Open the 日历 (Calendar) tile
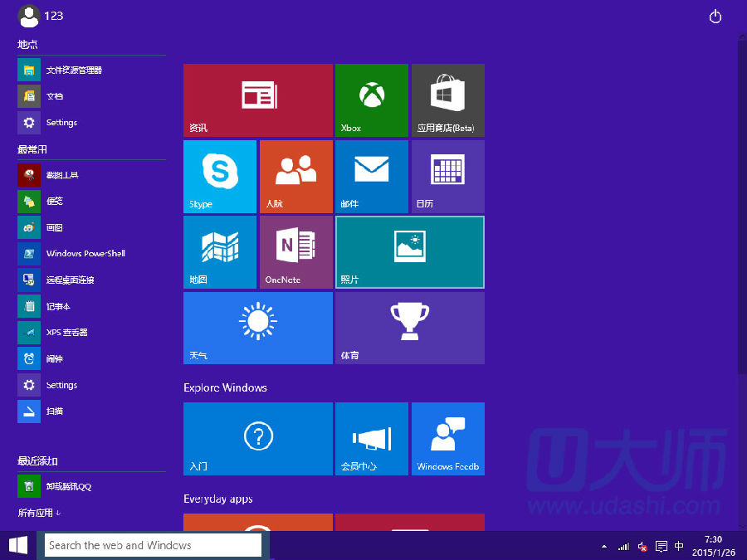 tap(447, 176)
